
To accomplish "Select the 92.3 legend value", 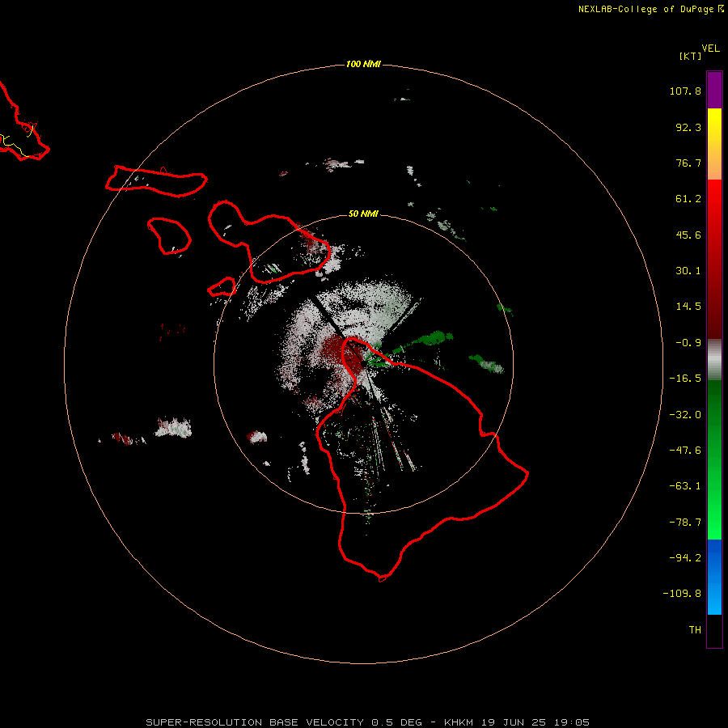I will coord(688,127).
